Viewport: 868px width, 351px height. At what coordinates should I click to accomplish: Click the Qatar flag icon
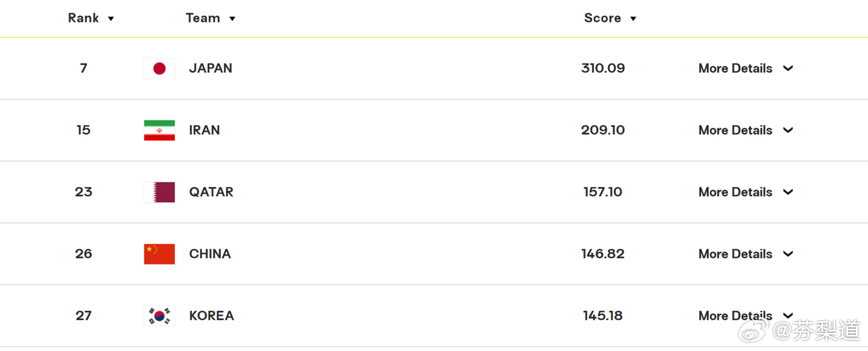tap(159, 192)
